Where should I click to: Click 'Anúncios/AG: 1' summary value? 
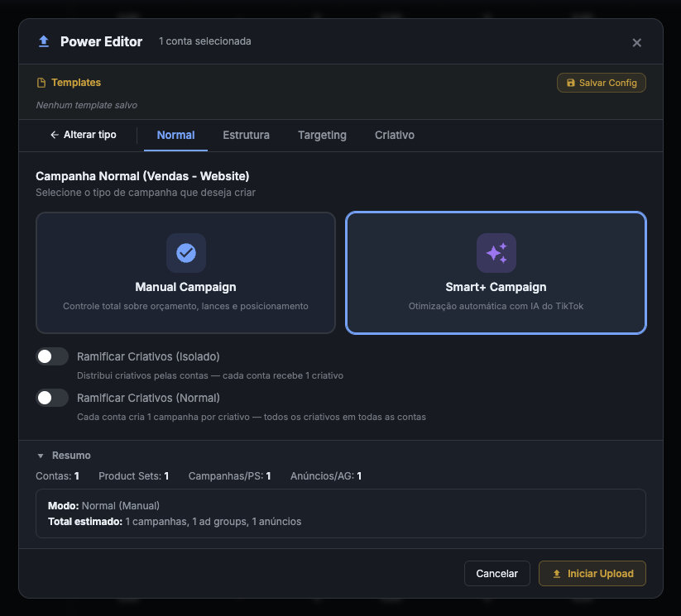pos(326,476)
